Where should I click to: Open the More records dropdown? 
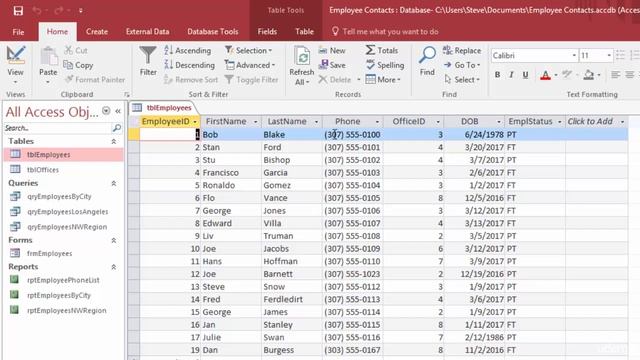point(383,80)
